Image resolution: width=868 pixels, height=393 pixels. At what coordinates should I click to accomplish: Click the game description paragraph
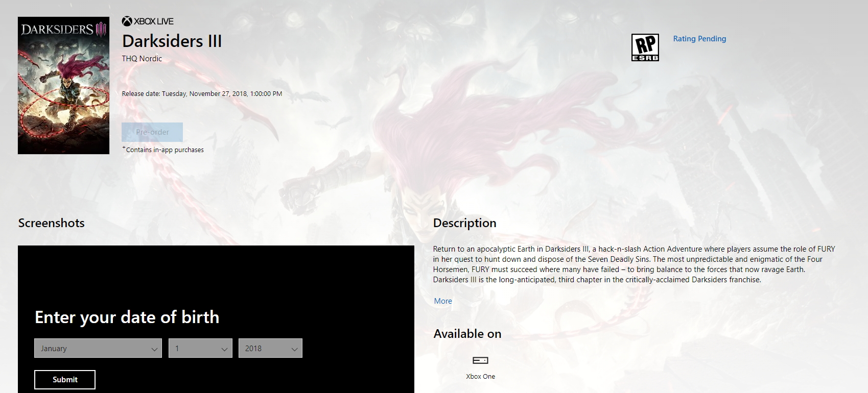[x=634, y=264]
